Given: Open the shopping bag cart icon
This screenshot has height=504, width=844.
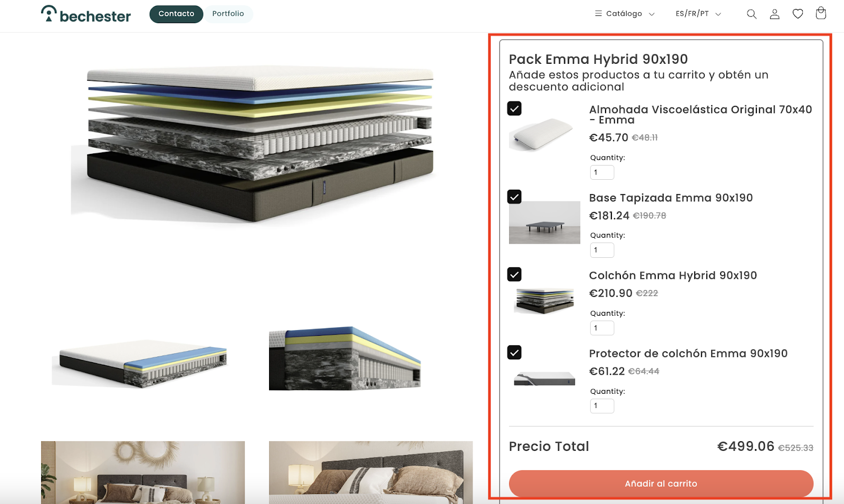Looking at the screenshot, I should click(x=821, y=13).
